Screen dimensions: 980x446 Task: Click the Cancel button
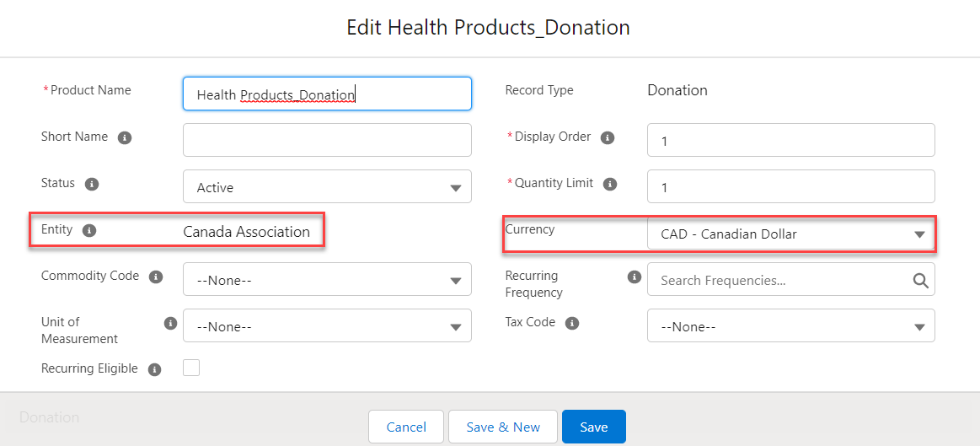(x=406, y=427)
